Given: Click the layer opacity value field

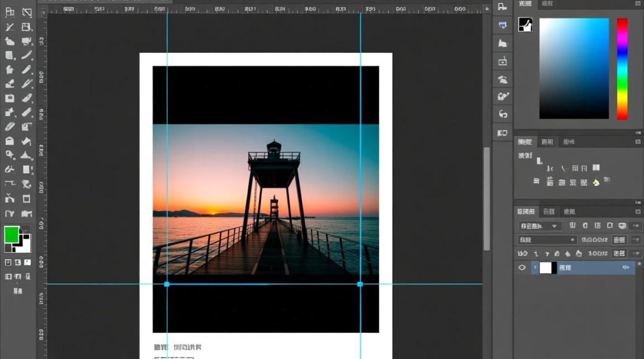Looking at the screenshot, I should coord(620,240).
